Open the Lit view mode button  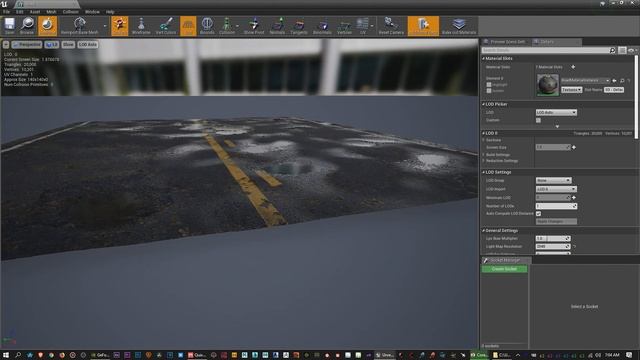(x=52, y=44)
